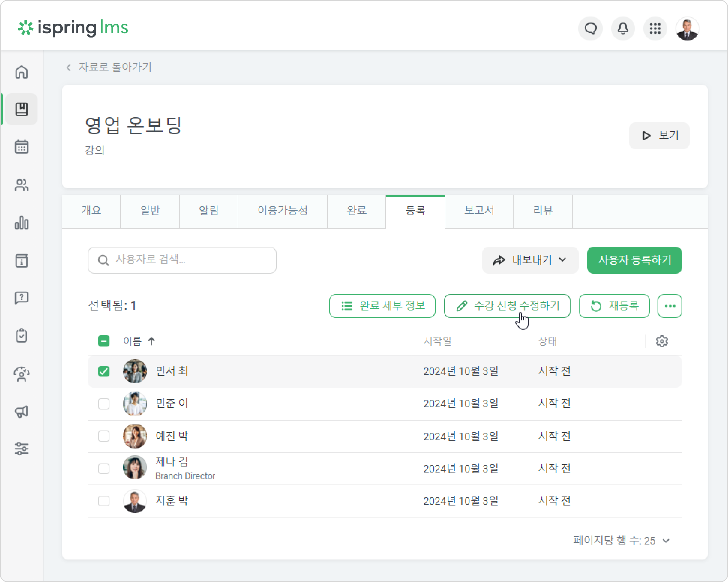Toggle the select-all checkbox in header
This screenshot has width=728, height=582.
pyautogui.click(x=104, y=341)
